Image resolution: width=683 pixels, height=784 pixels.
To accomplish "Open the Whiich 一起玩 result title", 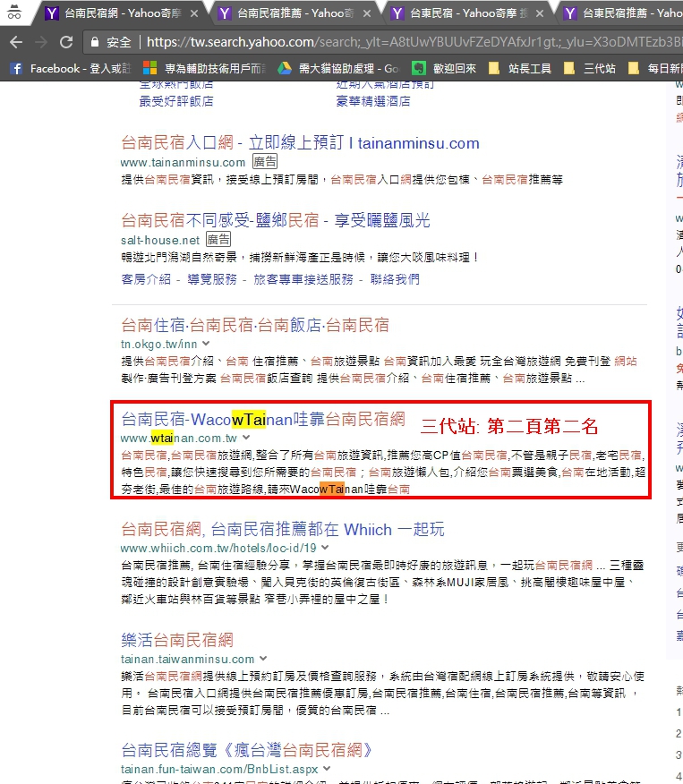I will tap(283, 529).
